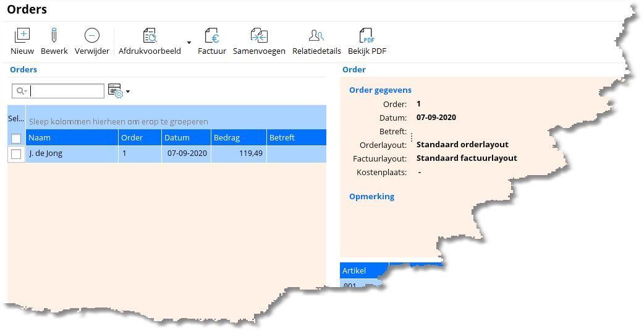Viewport: 644px width, 336px height.
Task: Open the grid settings dropdown beside search
Action: click(128, 92)
